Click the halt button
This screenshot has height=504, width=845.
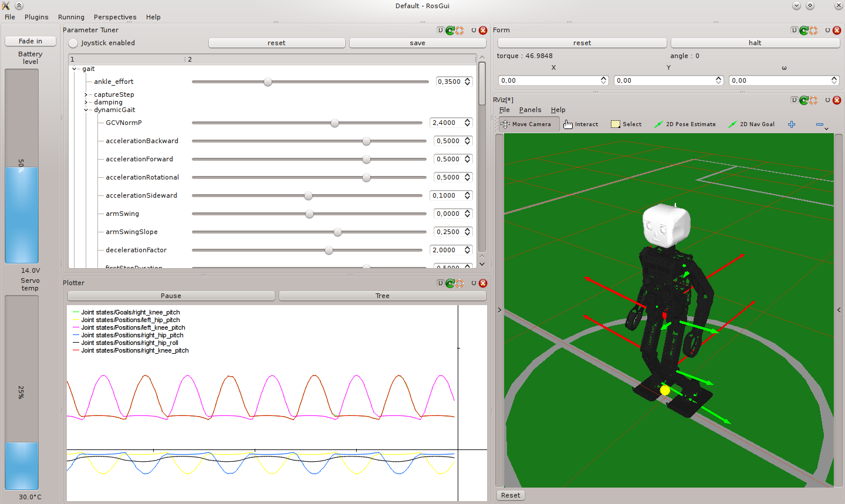click(755, 43)
